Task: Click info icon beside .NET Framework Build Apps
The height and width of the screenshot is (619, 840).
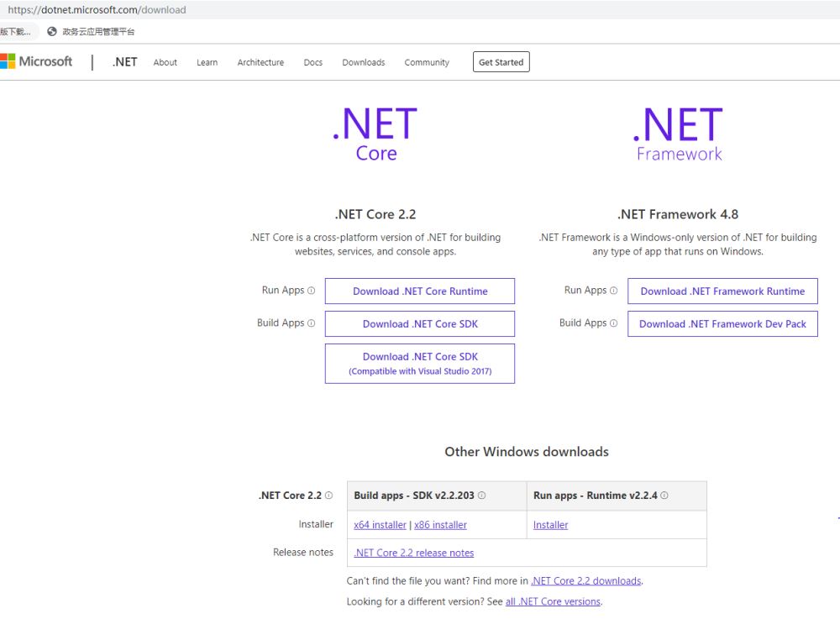Action: pyautogui.click(x=613, y=323)
